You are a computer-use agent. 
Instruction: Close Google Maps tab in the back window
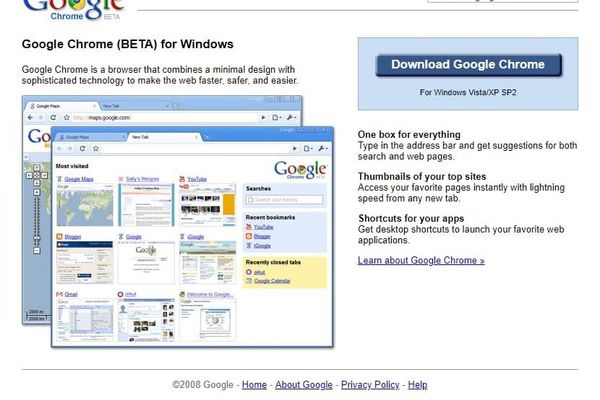(x=95, y=106)
